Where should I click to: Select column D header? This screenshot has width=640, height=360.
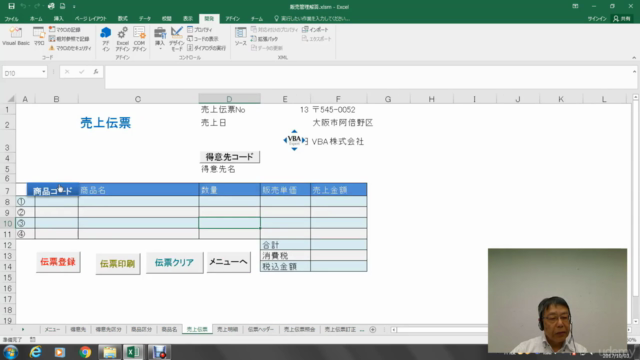click(229, 99)
